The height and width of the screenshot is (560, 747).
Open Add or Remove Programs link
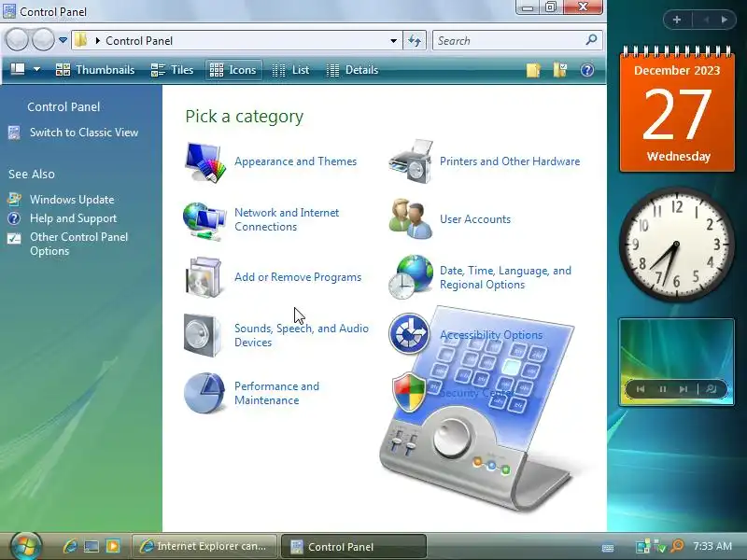pyautogui.click(x=298, y=277)
